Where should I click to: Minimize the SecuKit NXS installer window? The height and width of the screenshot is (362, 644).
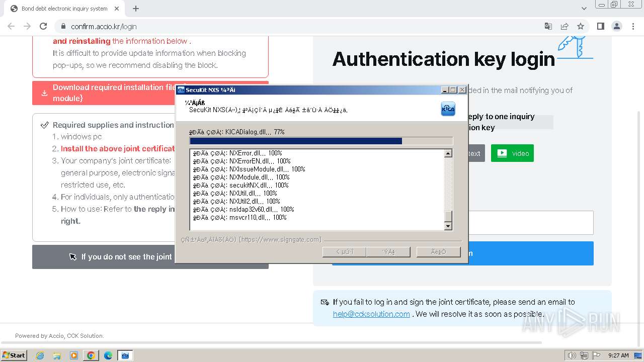pyautogui.click(x=445, y=90)
